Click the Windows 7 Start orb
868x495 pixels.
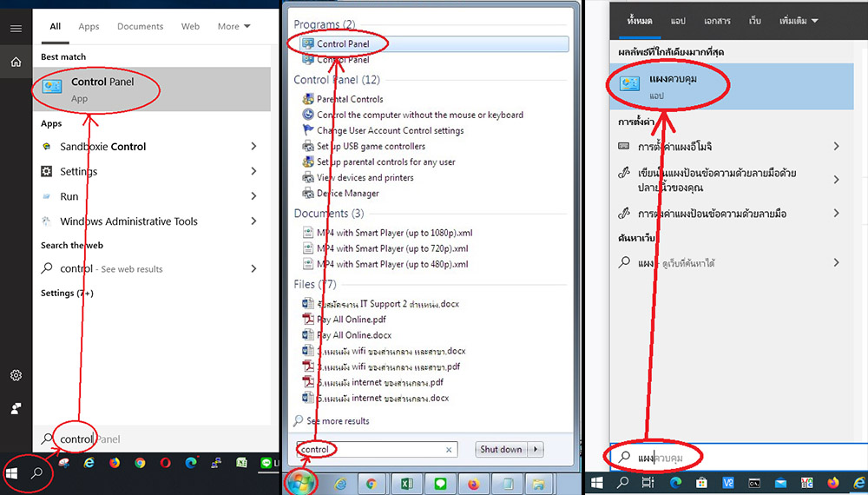(300, 482)
